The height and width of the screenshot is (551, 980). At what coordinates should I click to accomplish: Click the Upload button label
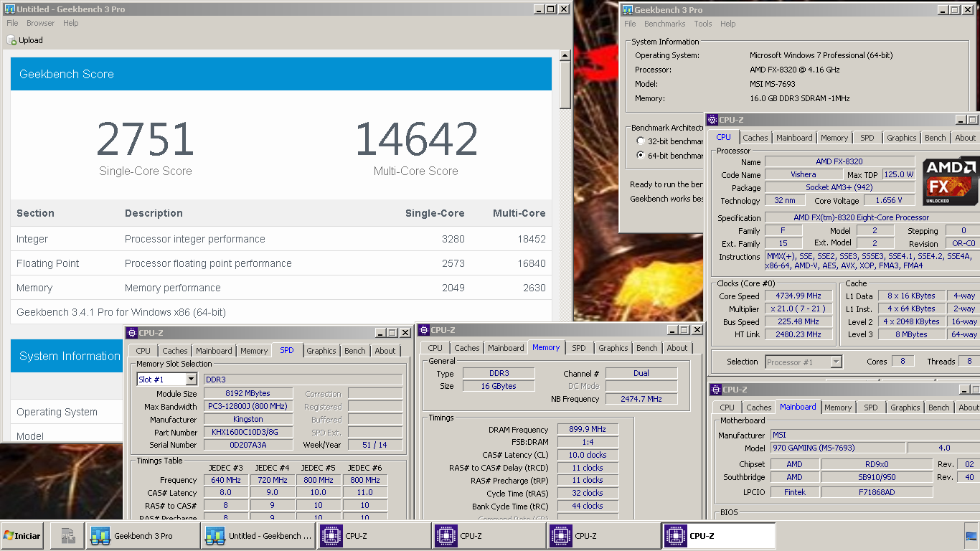(x=31, y=40)
